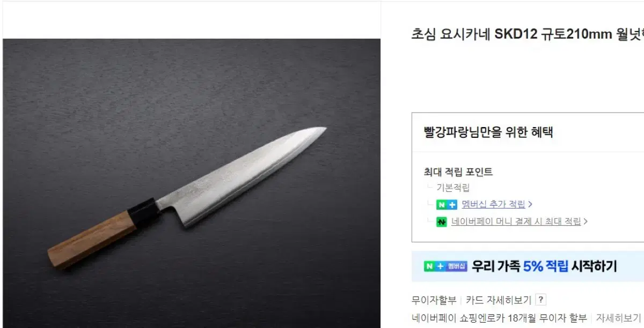Click the N+ membership icon beside 멤버십 추가 적립
This screenshot has height=328, width=644.
[447, 205]
